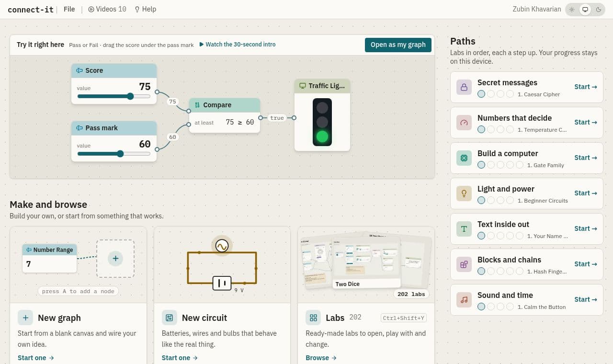Click the blocks icon for Blocks and chains
This screenshot has width=613, height=364.
point(464,264)
